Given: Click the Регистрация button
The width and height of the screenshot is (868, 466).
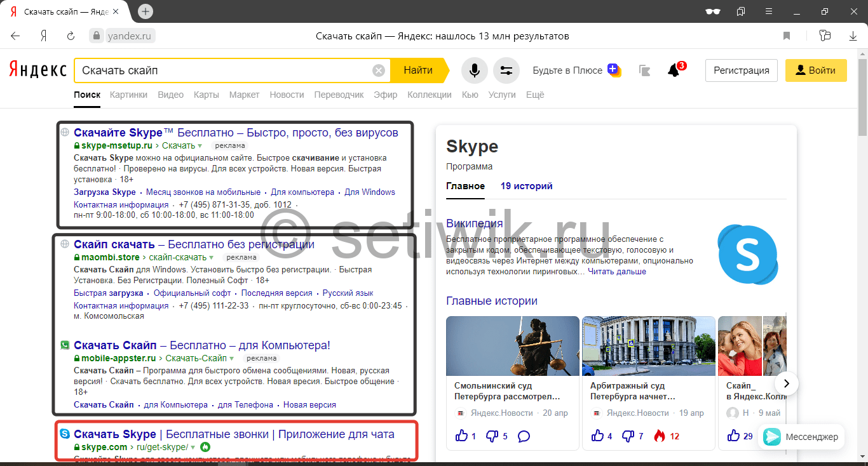Looking at the screenshot, I should [742, 70].
